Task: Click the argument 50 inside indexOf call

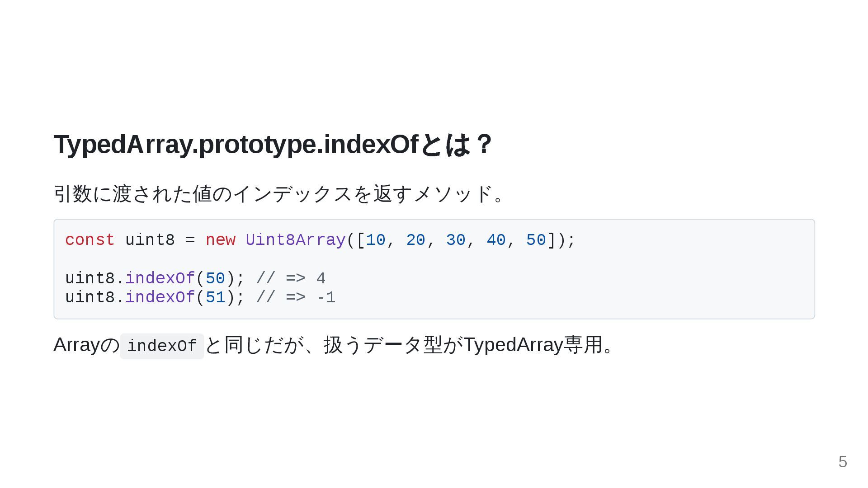Action: click(x=215, y=278)
